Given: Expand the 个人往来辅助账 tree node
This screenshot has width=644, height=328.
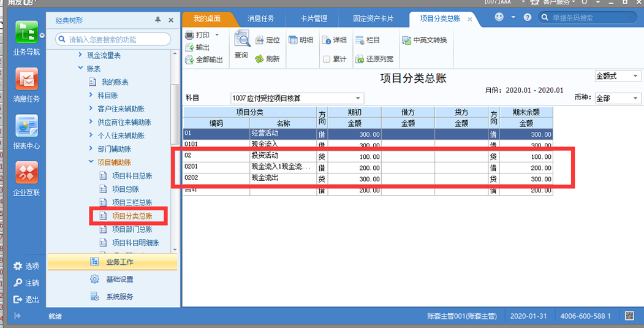Looking at the screenshot, I should pos(91,135).
